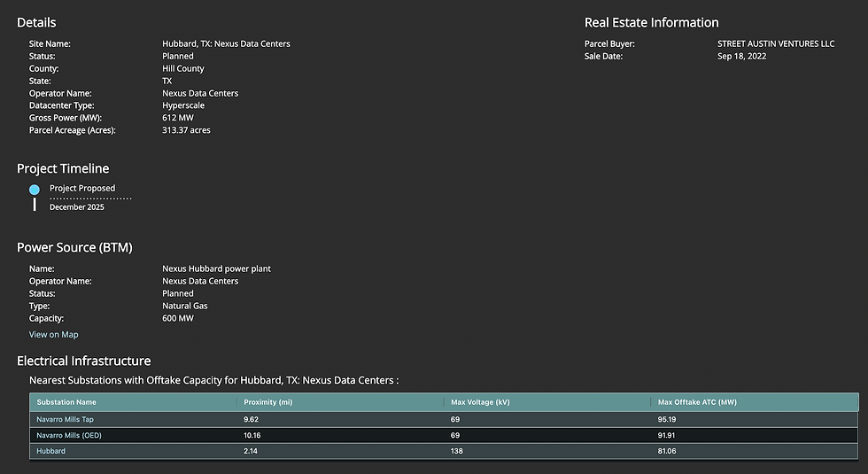Sort by Max Voltage (kV) column header
The image size is (868, 474).
pyautogui.click(x=480, y=402)
